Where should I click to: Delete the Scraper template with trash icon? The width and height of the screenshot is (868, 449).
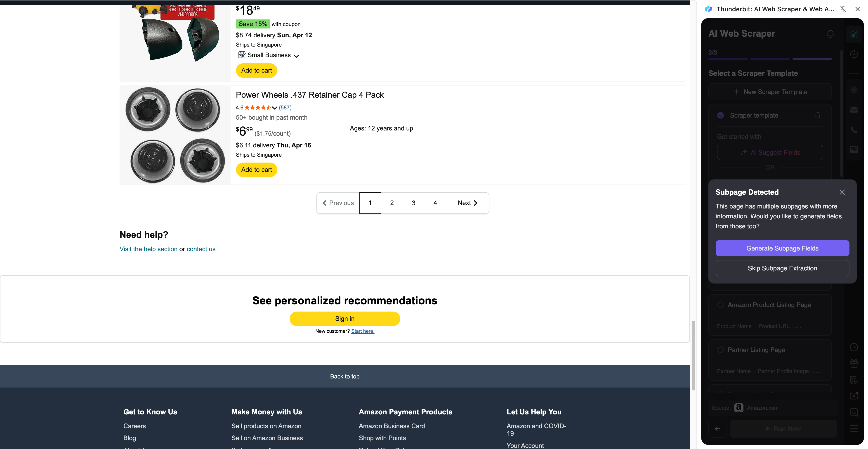pos(818,115)
